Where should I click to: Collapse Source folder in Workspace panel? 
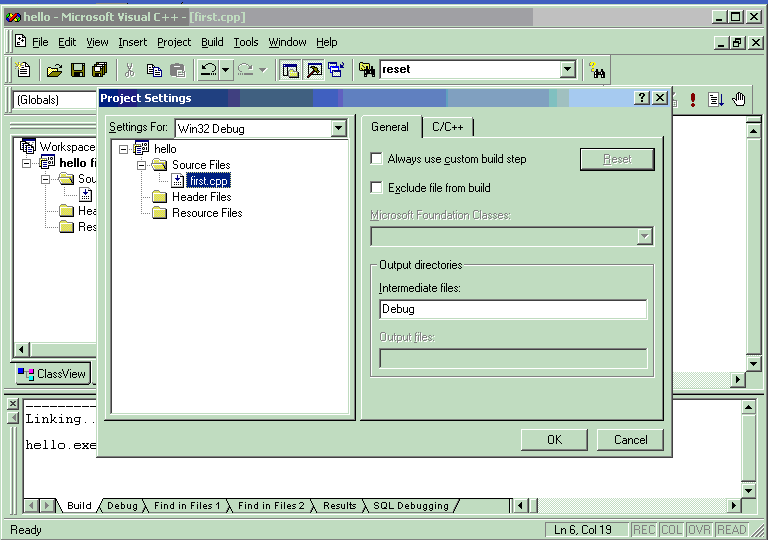tap(45, 179)
